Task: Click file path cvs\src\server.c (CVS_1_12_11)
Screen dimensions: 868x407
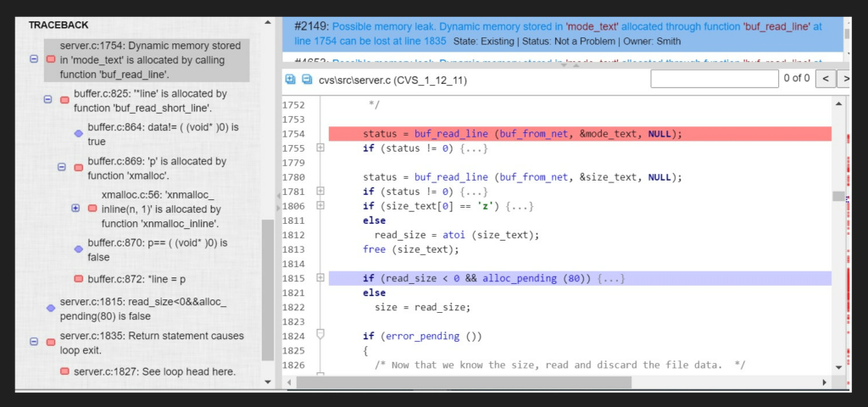Action: click(x=393, y=81)
